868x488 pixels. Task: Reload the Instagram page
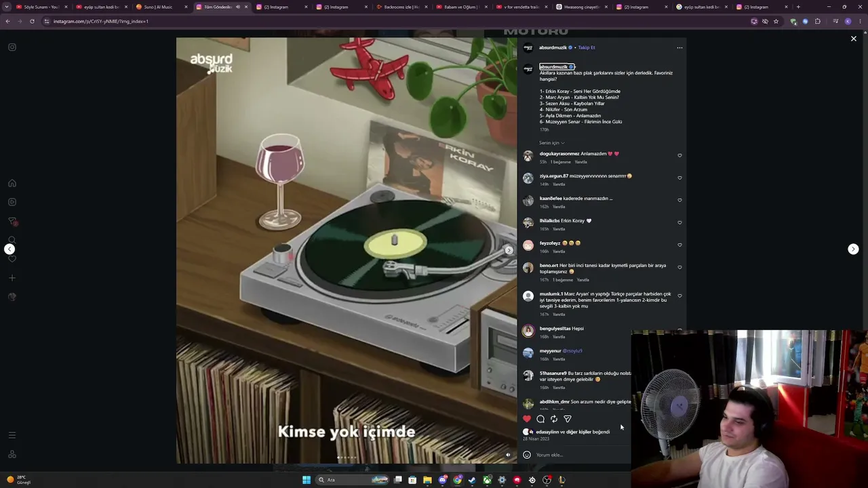[32, 21]
